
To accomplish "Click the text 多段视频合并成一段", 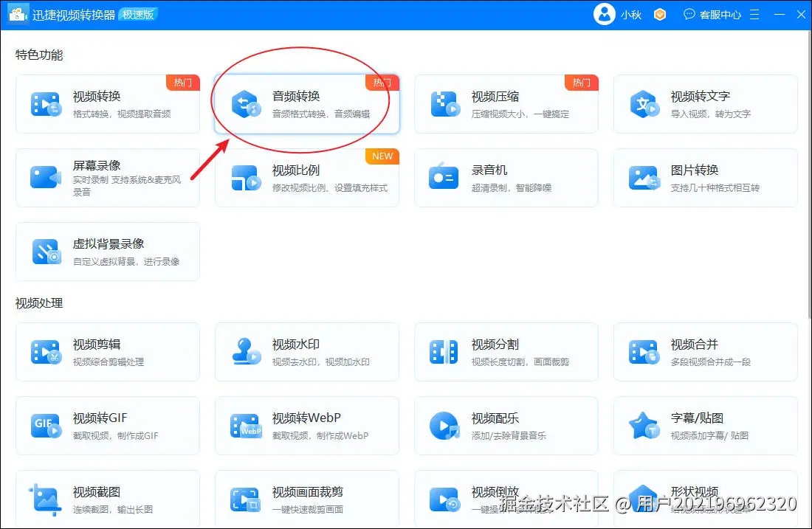I will [710, 362].
